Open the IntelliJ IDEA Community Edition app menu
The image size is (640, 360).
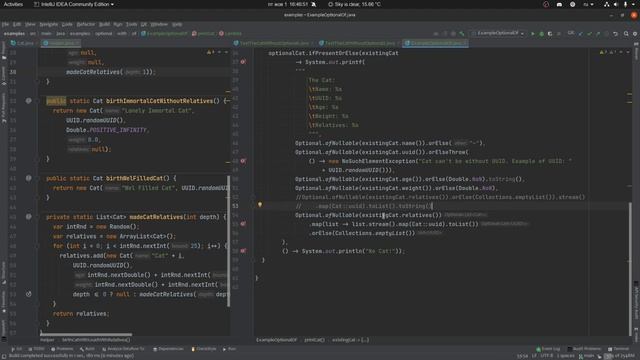click(x=73, y=4)
